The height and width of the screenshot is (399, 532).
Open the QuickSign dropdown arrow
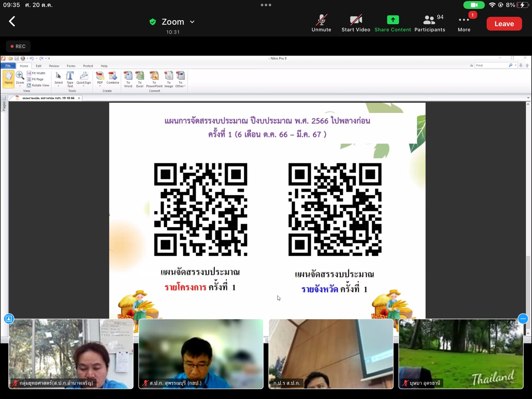pyautogui.click(x=83, y=86)
